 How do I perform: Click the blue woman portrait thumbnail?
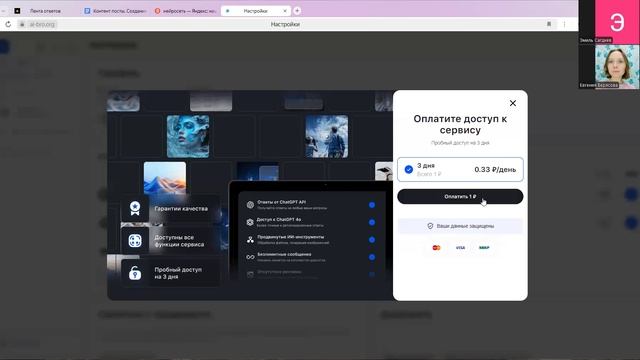pos(188,136)
